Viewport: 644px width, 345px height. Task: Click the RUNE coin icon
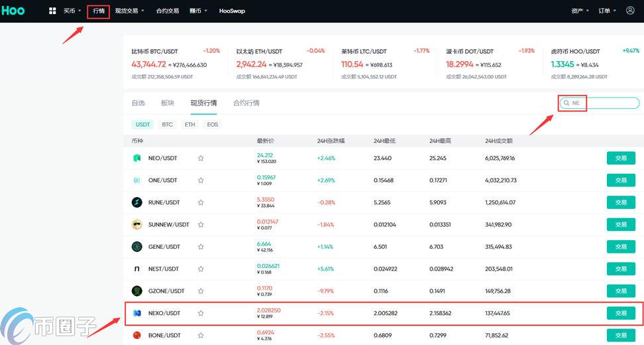136,202
